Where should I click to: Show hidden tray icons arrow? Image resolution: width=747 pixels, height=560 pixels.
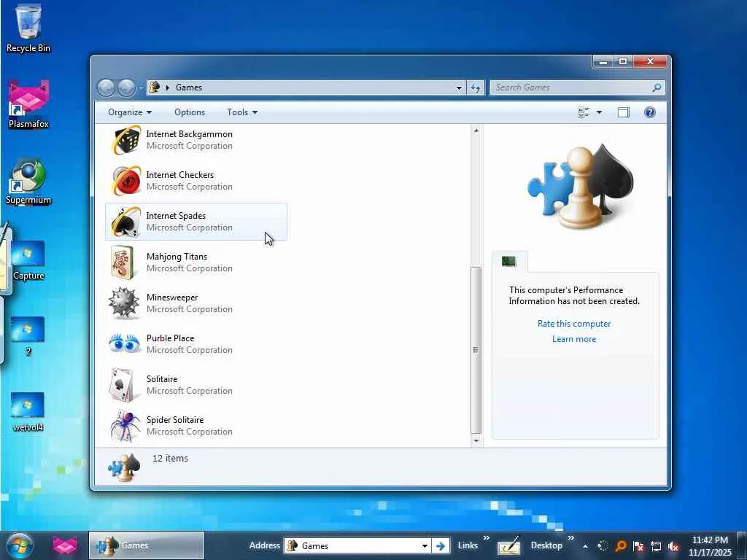point(586,547)
